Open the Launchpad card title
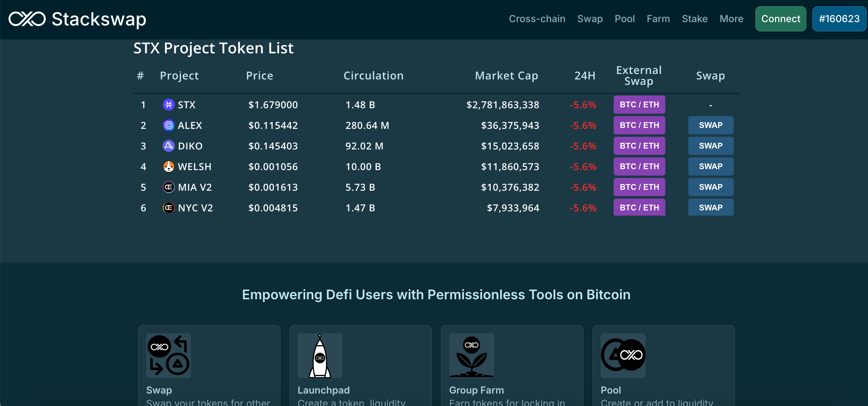Viewport: 868px width, 406px height. coord(323,390)
